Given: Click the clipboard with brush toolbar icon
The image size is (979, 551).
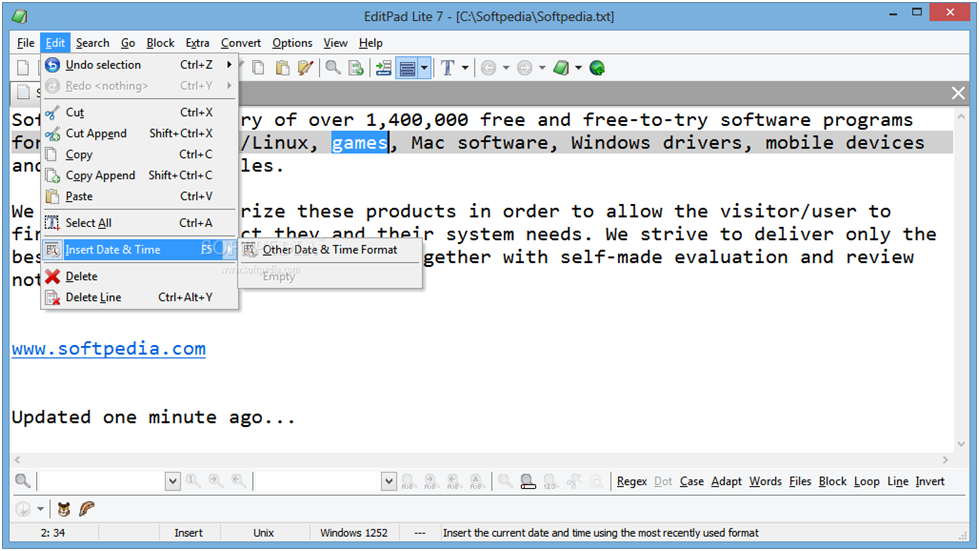Looking at the screenshot, I should 305,68.
